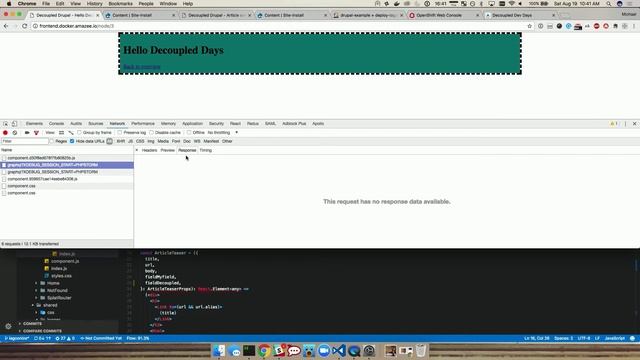Open the Trash in the Dock
The image size is (640, 360).
[421, 351]
